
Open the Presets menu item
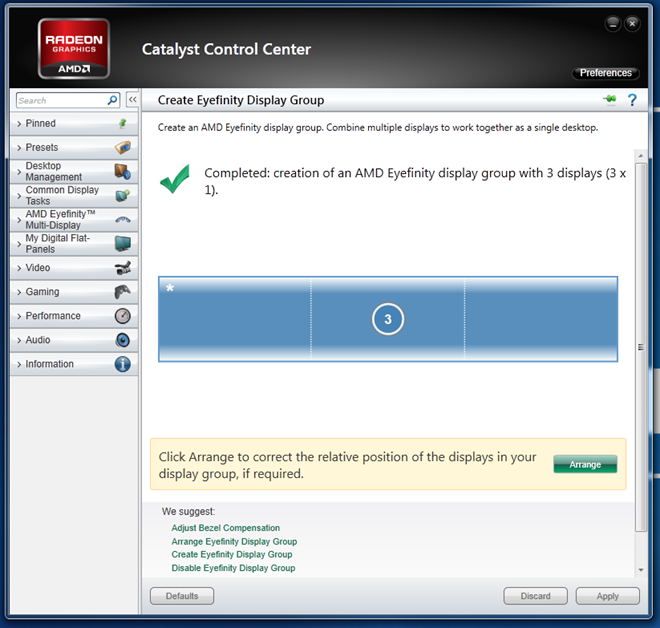coord(74,147)
